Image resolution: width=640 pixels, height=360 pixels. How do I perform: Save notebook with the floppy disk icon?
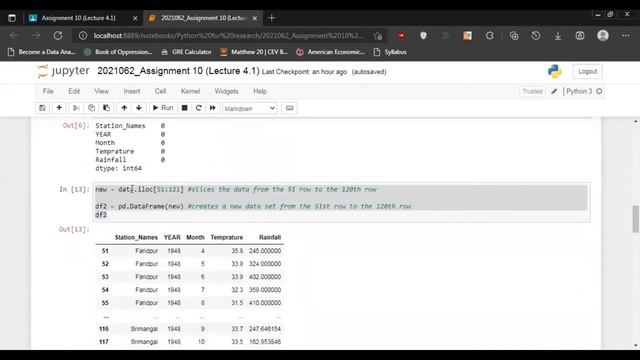point(42,108)
